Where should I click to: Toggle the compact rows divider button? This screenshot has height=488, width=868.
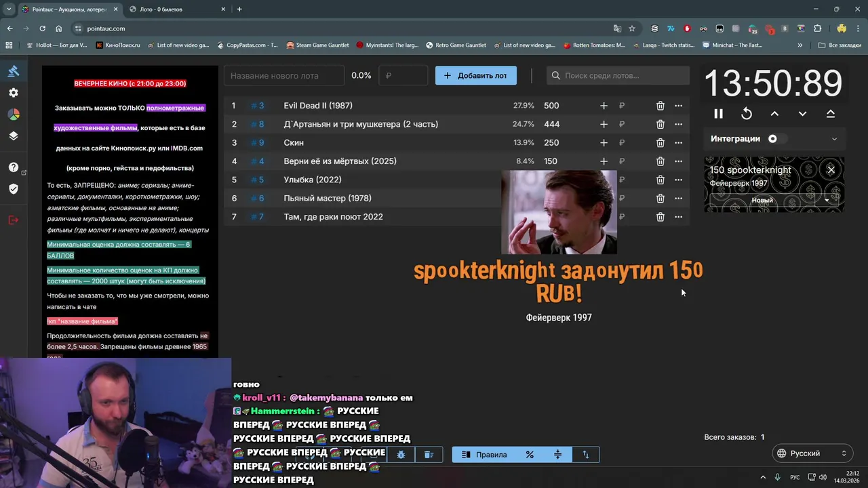(557, 455)
